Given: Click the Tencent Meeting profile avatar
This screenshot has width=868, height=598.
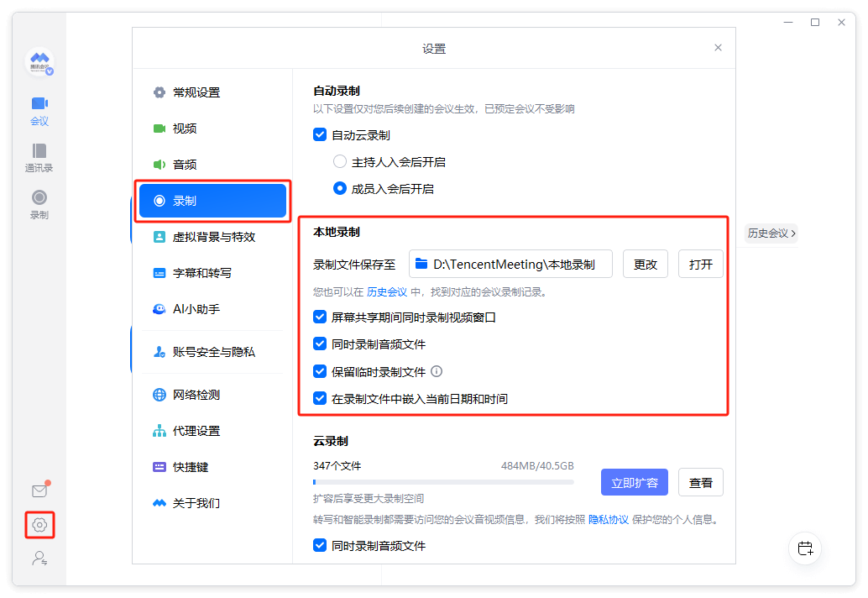Looking at the screenshot, I should (x=39, y=61).
